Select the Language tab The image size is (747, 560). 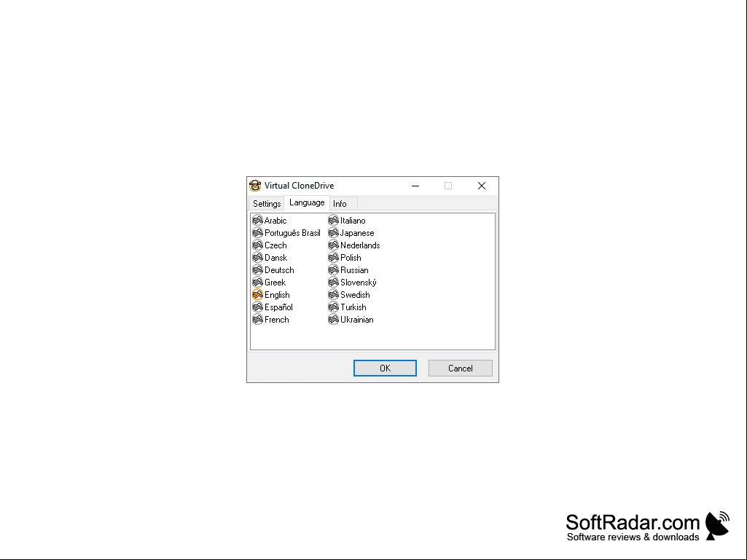[307, 203]
